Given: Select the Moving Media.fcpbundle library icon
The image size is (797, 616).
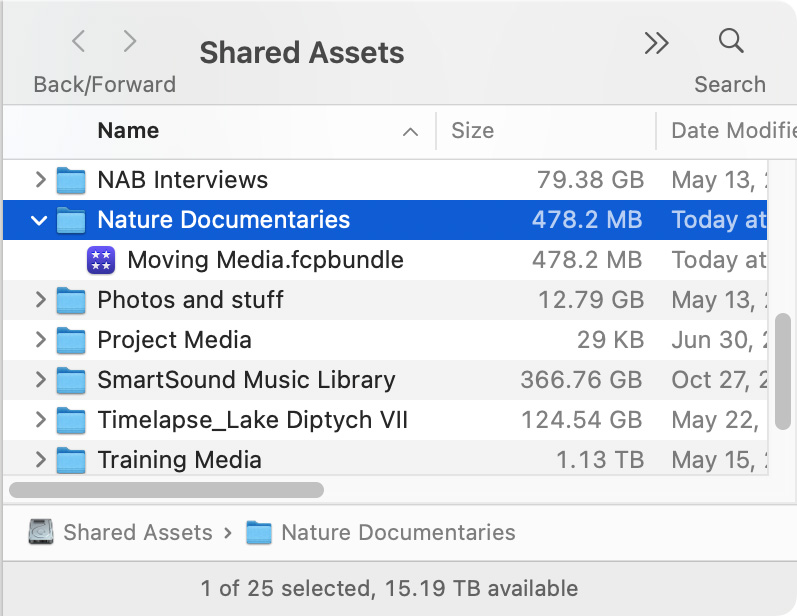Looking at the screenshot, I should coord(102,260).
